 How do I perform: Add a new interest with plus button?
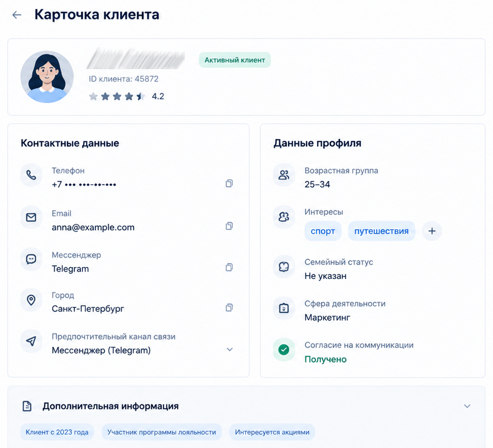point(432,231)
